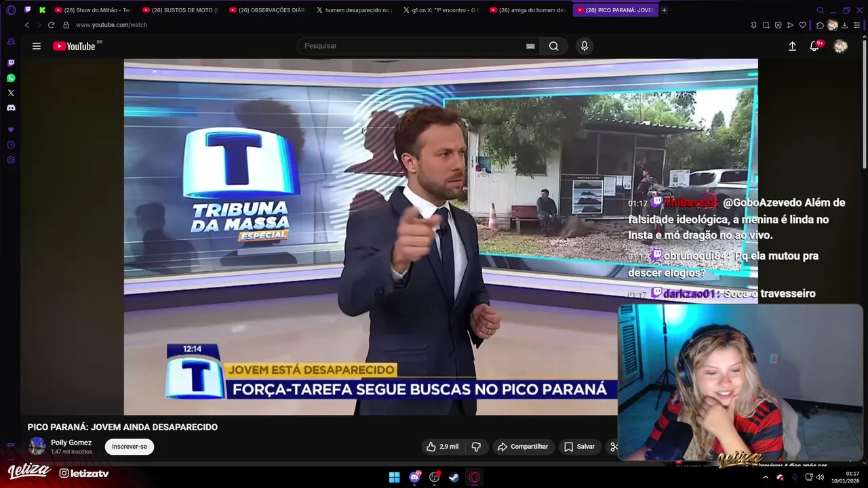
Task: Add page to bookmarks heart icon
Action: [x=802, y=25]
